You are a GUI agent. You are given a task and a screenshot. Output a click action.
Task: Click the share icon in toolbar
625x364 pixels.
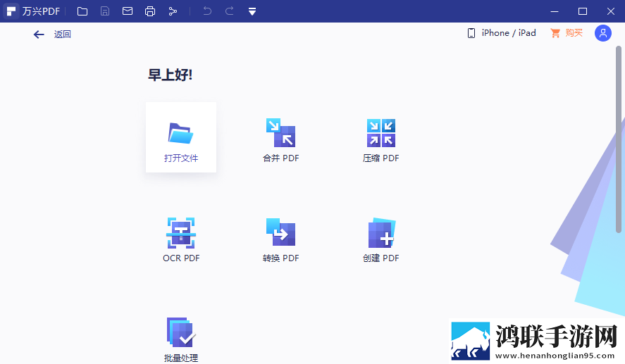coord(173,11)
